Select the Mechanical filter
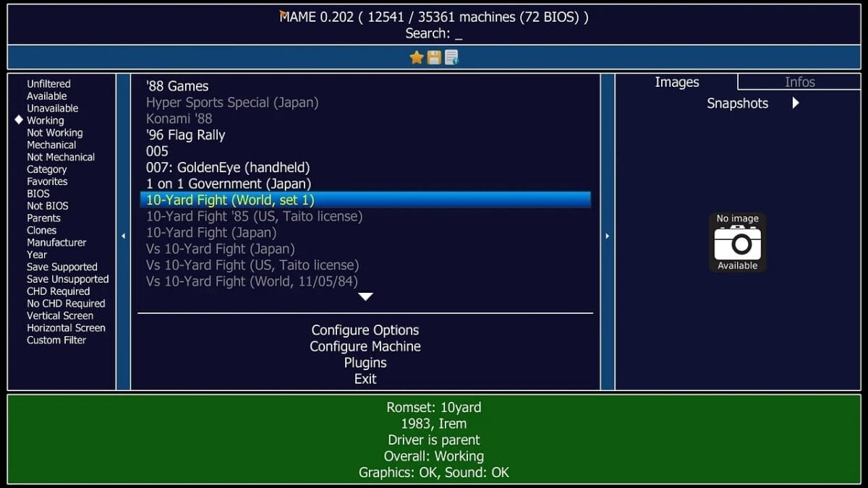 coord(51,145)
